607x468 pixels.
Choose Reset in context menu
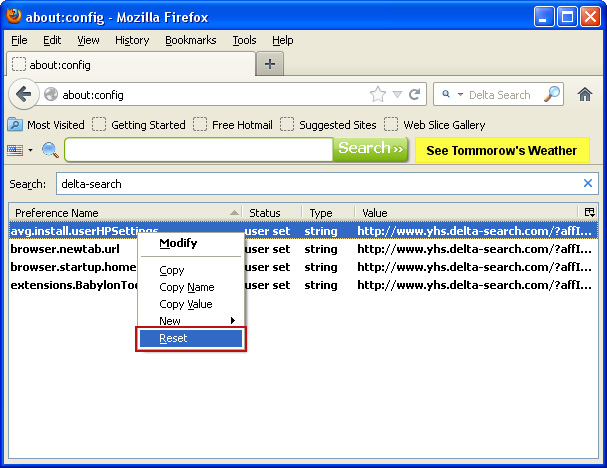tap(191, 338)
